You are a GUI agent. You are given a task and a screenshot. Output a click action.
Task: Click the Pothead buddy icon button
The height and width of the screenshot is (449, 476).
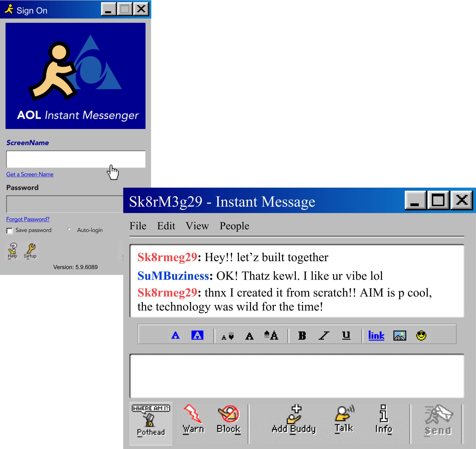tap(151, 423)
